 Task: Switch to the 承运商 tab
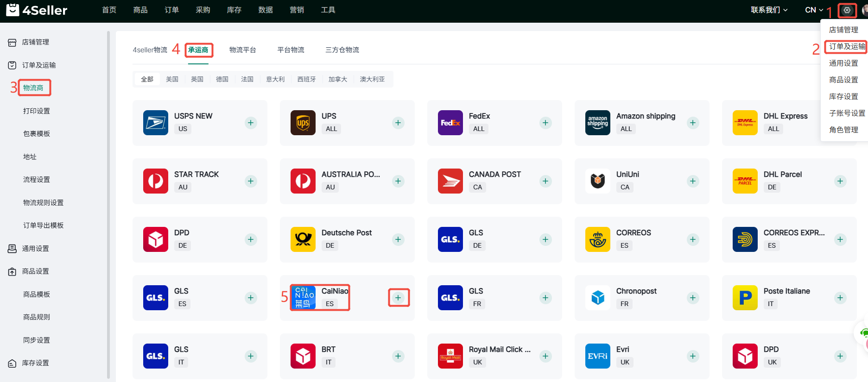pos(198,50)
